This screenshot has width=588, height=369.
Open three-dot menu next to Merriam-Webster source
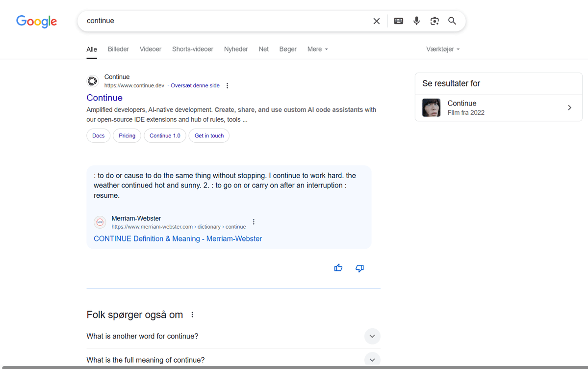coord(254,222)
